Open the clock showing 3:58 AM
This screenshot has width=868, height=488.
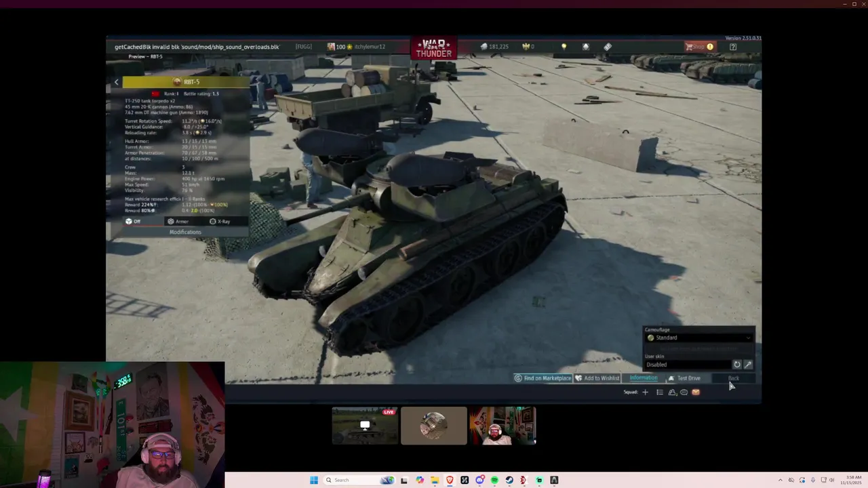(x=852, y=480)
